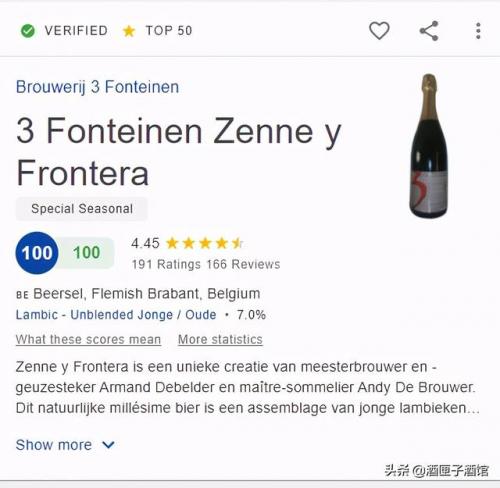Expand description via Show more text
Screen dimensions: 500x488
pos(54,445)
